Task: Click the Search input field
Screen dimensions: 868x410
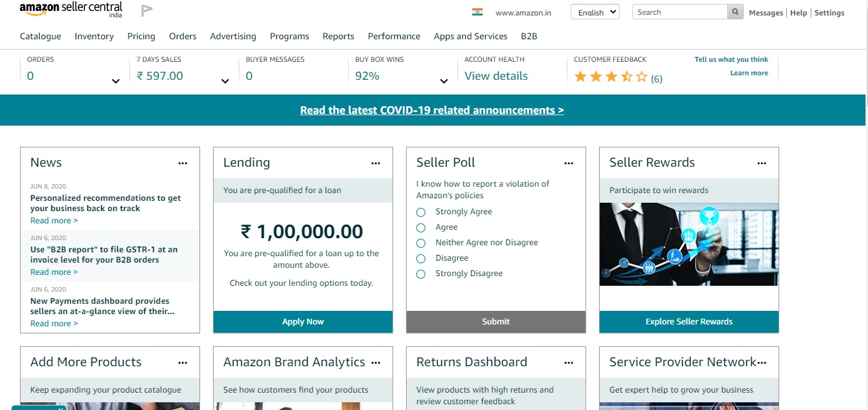Action: pyautogui.click(x=680, y=12)
